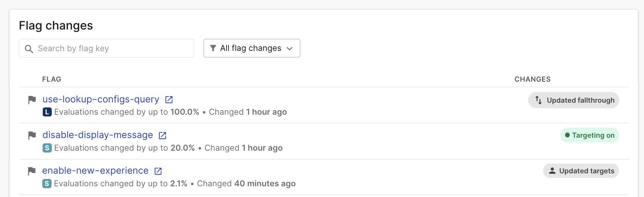Click the person icon on Updated targets badge

click(x=552, y=170)
